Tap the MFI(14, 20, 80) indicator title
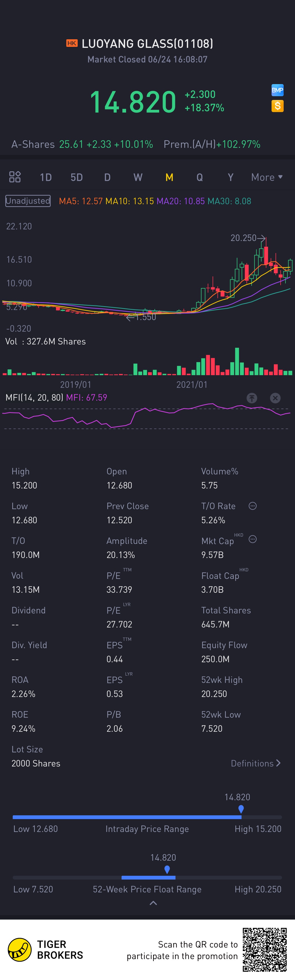The height and width of the screenshot is (980, 295). (34, 398)
